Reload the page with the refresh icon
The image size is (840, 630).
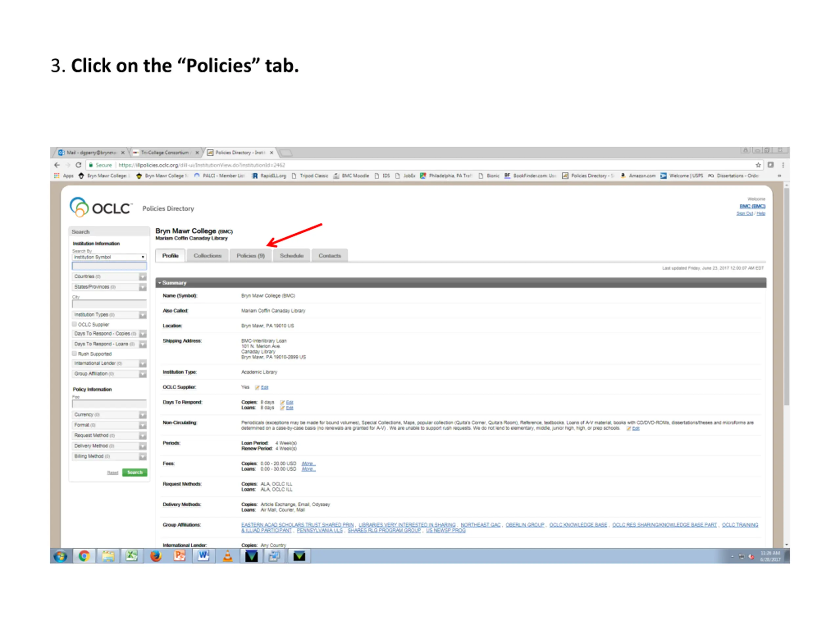click(79, 165)
